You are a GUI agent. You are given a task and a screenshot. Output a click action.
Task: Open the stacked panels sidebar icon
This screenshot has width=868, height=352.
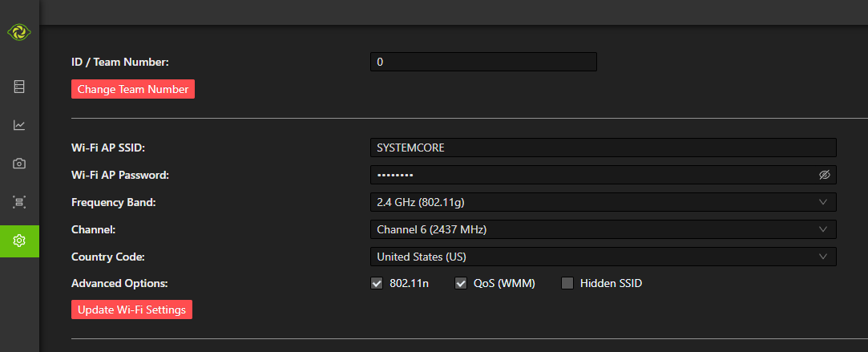[19, 87]
